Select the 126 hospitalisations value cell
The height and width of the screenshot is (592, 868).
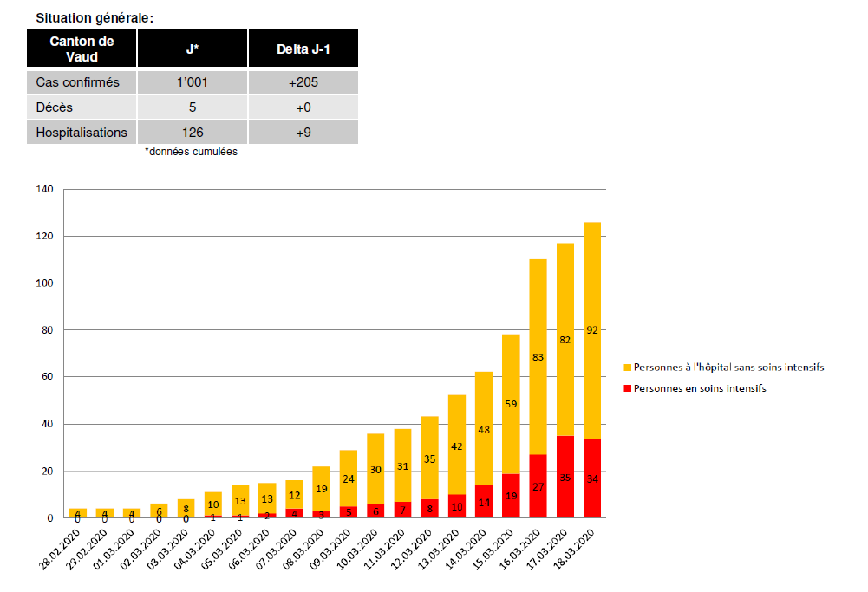pos(192,133)
